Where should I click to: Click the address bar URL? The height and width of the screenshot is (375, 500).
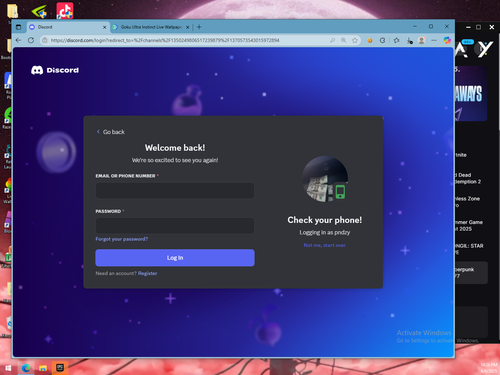165,40
